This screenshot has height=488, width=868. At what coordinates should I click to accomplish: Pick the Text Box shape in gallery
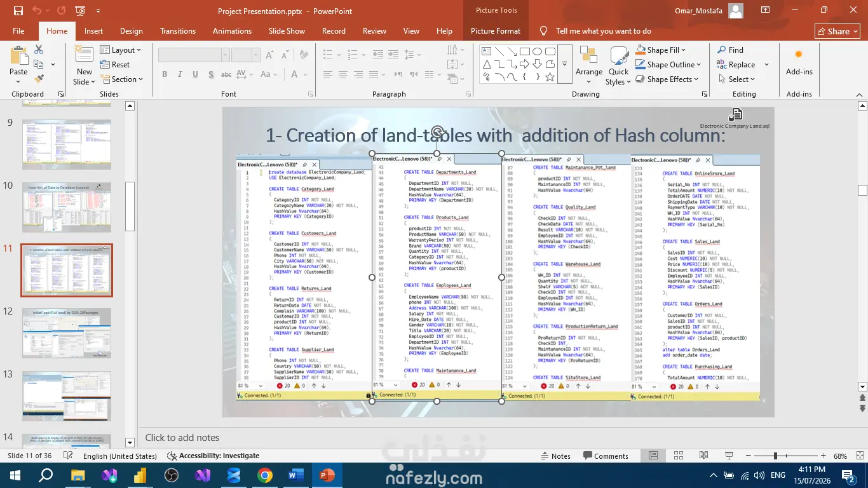pyautogui.click(x=485, y=51)
